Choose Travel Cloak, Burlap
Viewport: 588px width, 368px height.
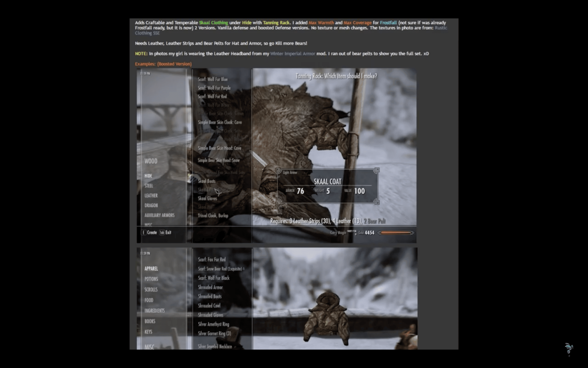(213, 216)
